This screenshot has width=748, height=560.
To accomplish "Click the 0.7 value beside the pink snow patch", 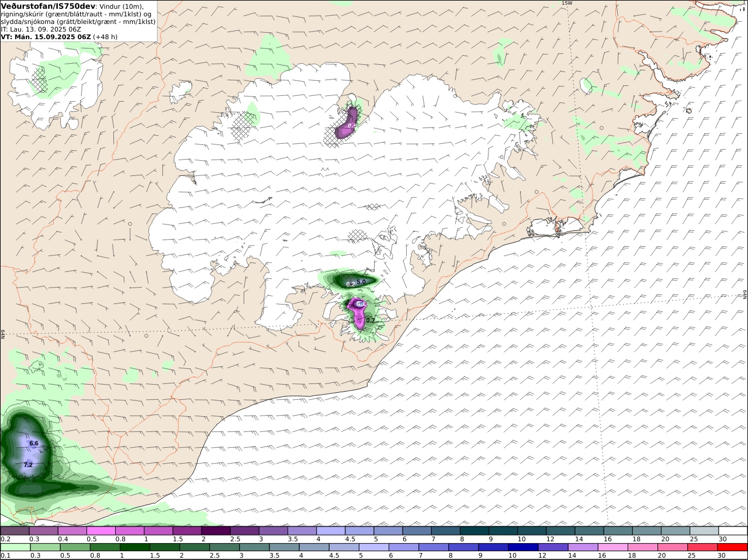I will tap(370, 320).
